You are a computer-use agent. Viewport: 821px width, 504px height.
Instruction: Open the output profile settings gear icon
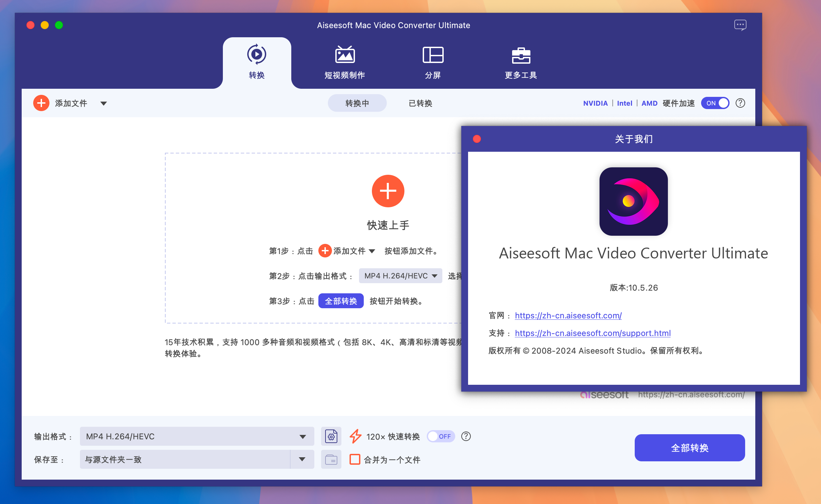point(331,436)
